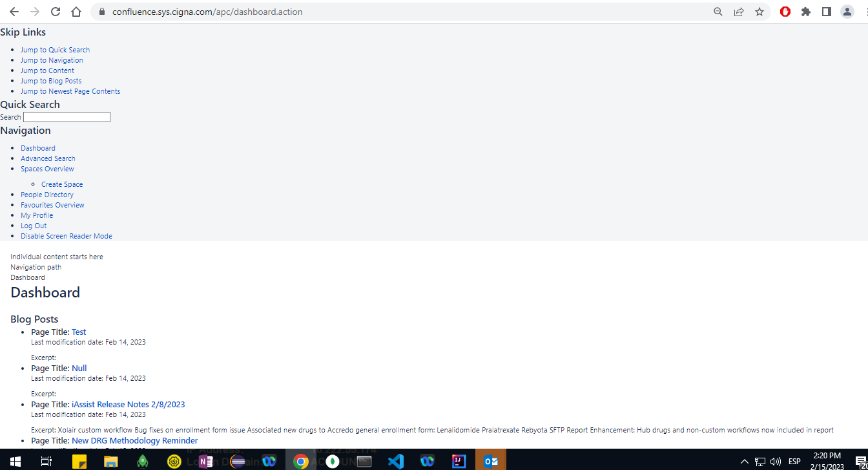The height and width of the screenshot is (470, 868).
Task: Open Visual Studio Code from the taskbar
Action: (396, 461)
